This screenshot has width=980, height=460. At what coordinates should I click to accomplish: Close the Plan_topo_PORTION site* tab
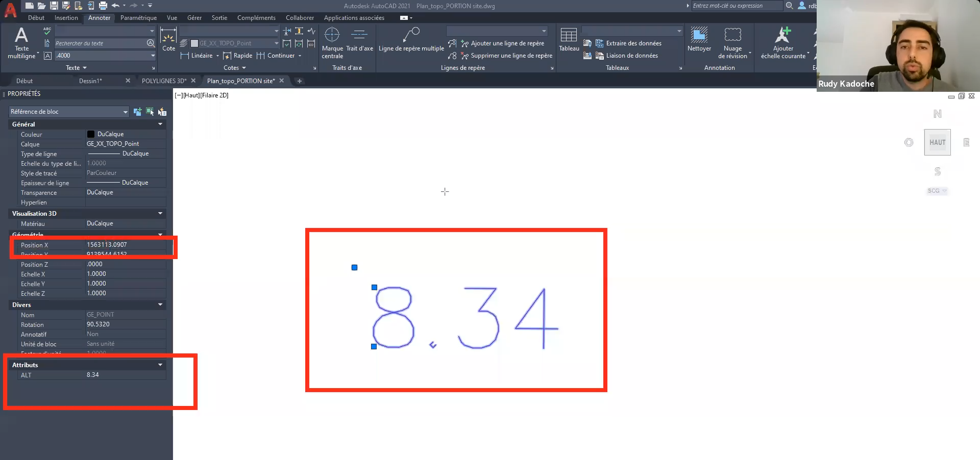(x=281, y=81)
